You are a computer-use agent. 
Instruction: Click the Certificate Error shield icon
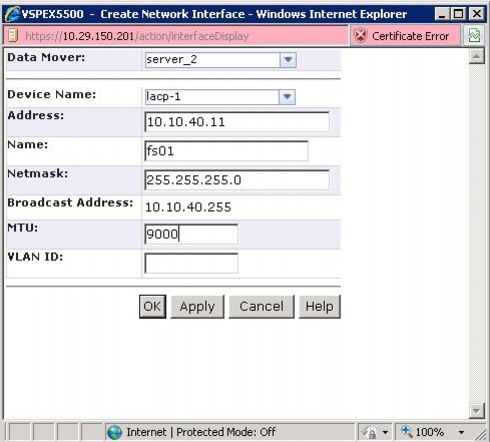(360, 36)
